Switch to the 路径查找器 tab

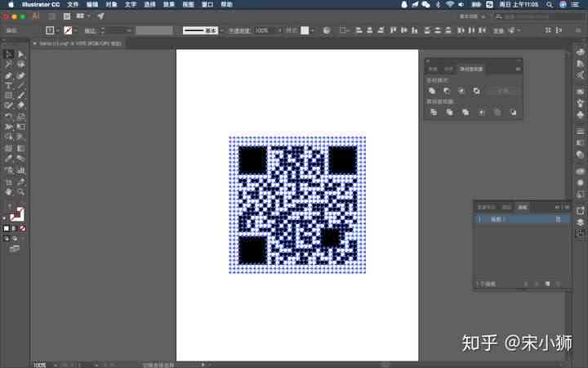[471, 69]
